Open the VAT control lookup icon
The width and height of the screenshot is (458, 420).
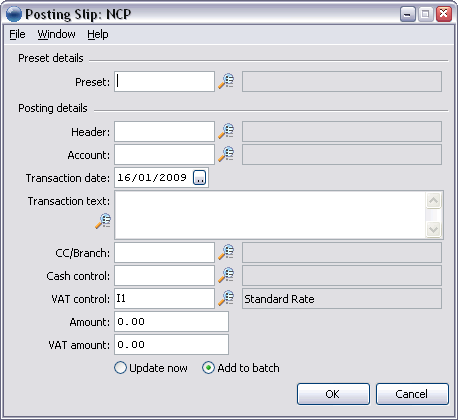click(x=226, y=298)
